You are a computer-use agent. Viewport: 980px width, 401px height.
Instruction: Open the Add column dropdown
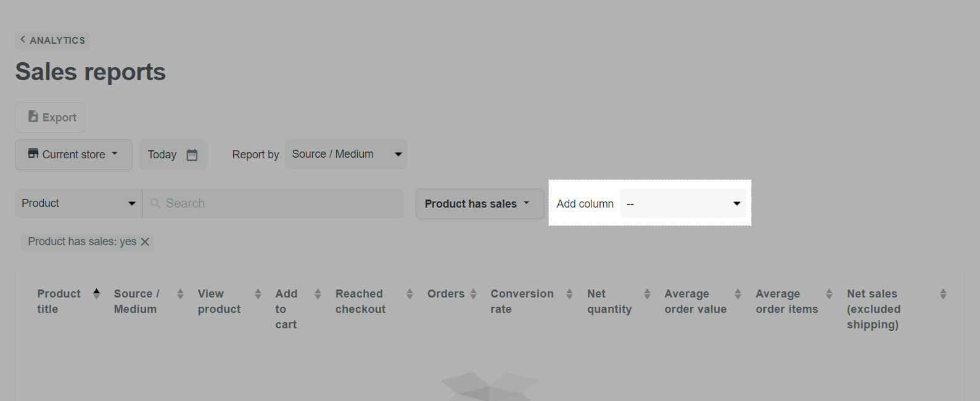(683, 204)
